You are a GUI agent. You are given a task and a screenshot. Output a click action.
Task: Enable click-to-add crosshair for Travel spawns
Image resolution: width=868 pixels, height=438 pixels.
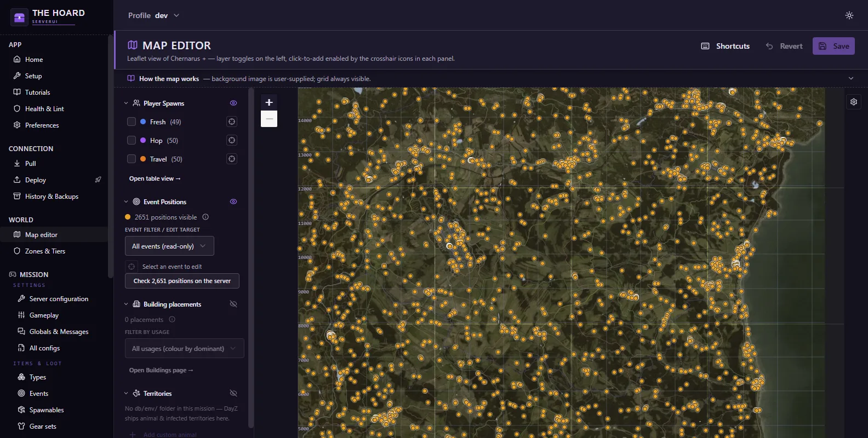pyautogui.click(x=232, y=159)
